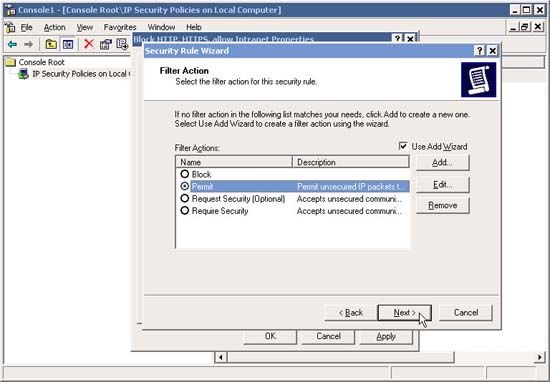Click the horizontal scrollbar left arrow

click(x=221, y=357)
